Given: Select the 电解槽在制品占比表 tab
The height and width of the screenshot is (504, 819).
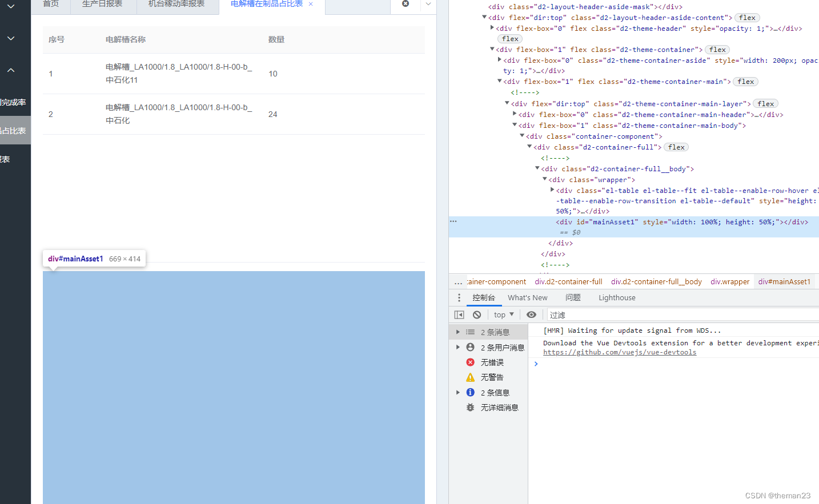Looking at the screenshot, I should point(267,4).
